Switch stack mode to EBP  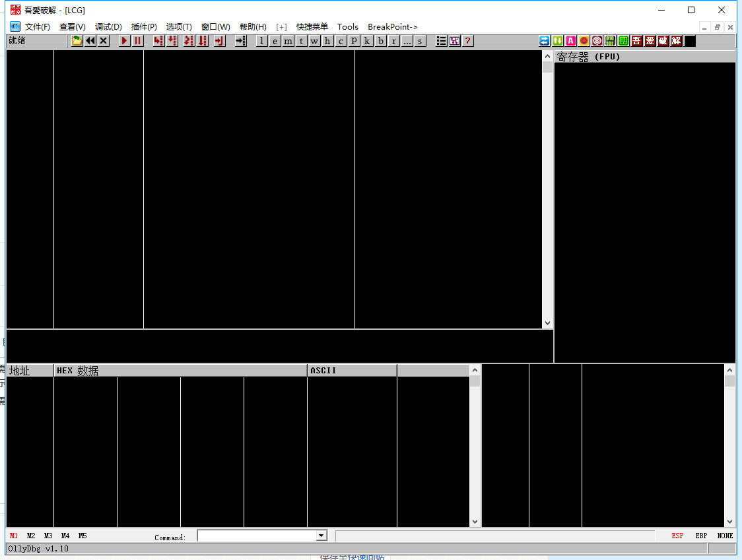pos(701,536)
